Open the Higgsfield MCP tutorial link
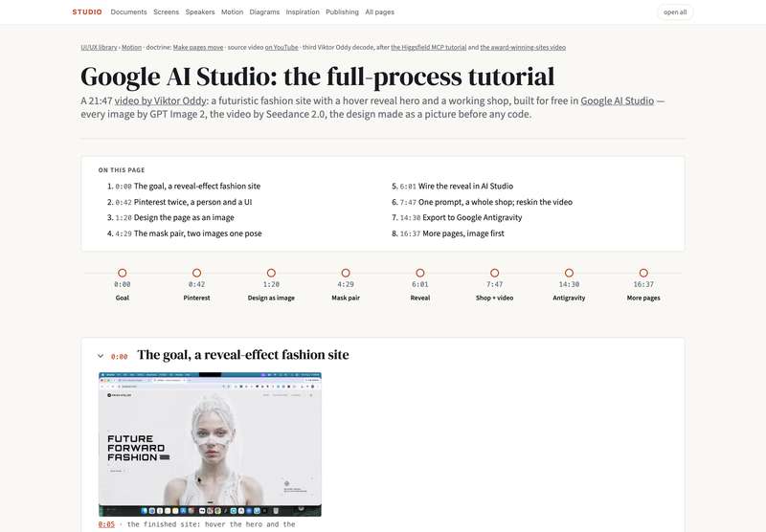766x532 pixels. click(428, 47)
